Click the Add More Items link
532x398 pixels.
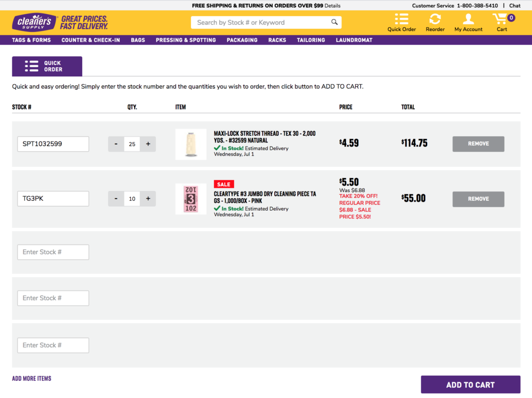[x=32, y=379]
